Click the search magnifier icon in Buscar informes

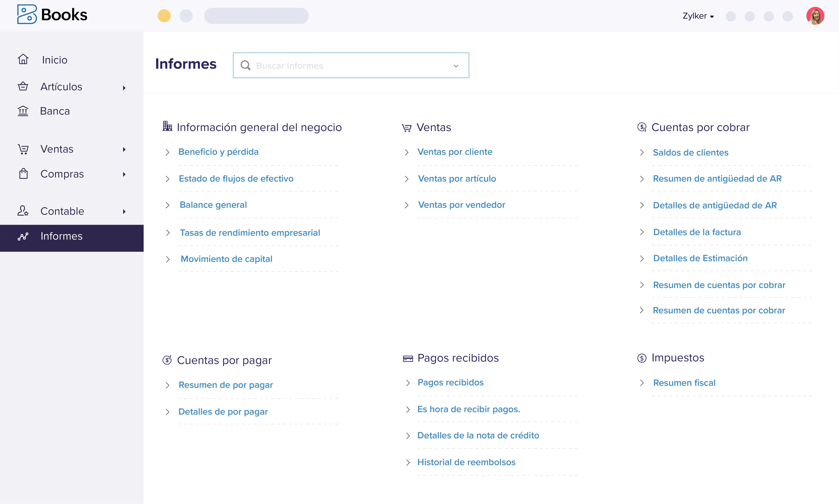point(245,65)
